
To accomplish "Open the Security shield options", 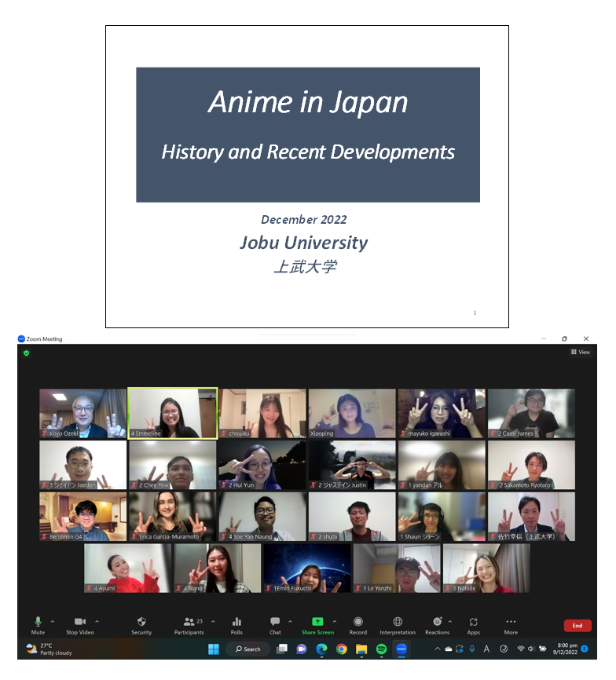I will (141, 623).
